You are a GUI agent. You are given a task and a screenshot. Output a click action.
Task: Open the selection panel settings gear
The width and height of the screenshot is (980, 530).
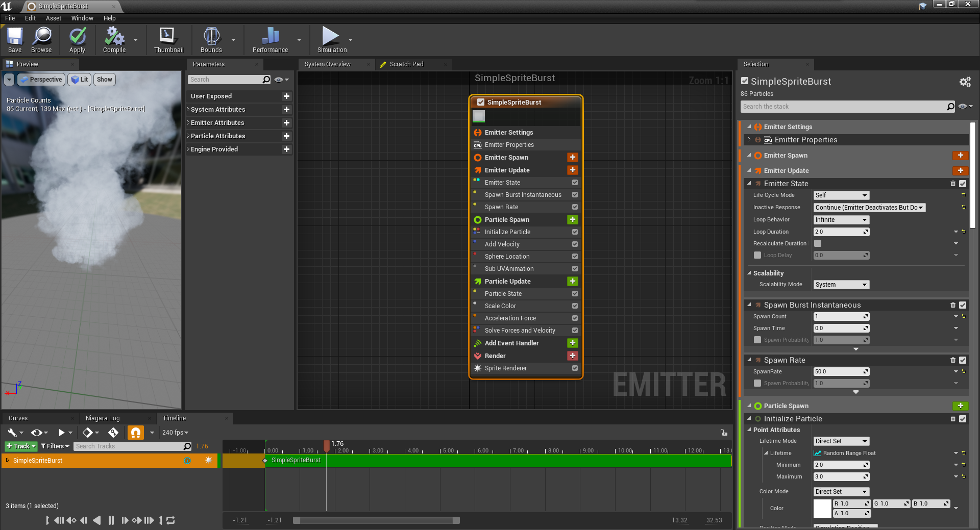tap(965, 82)
